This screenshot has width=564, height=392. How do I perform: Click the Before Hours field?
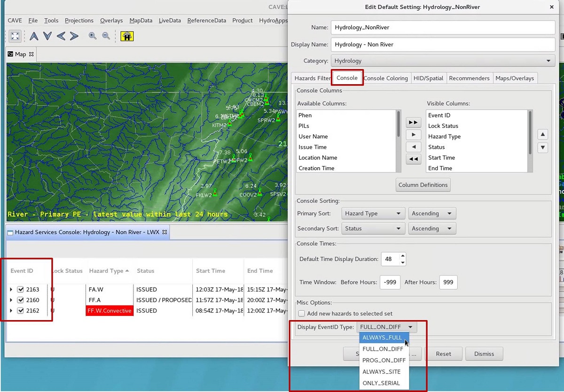point(390,282)
